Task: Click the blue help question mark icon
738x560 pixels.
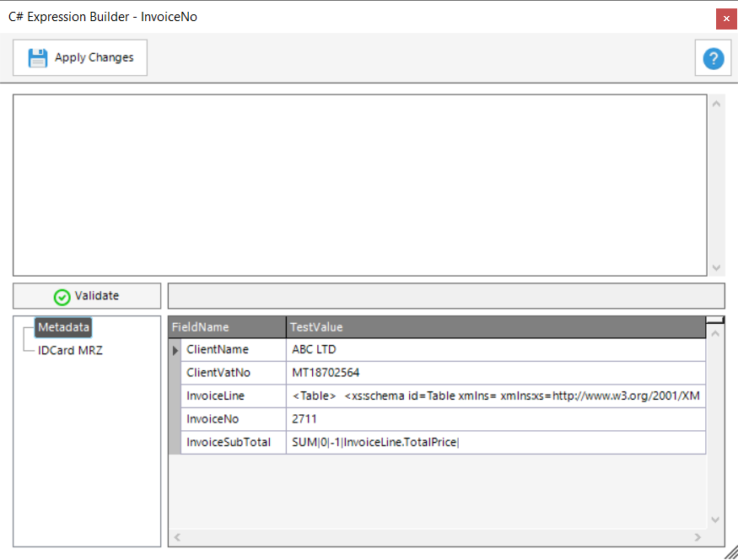Action: pyautogui.click(x=714, y=58)
